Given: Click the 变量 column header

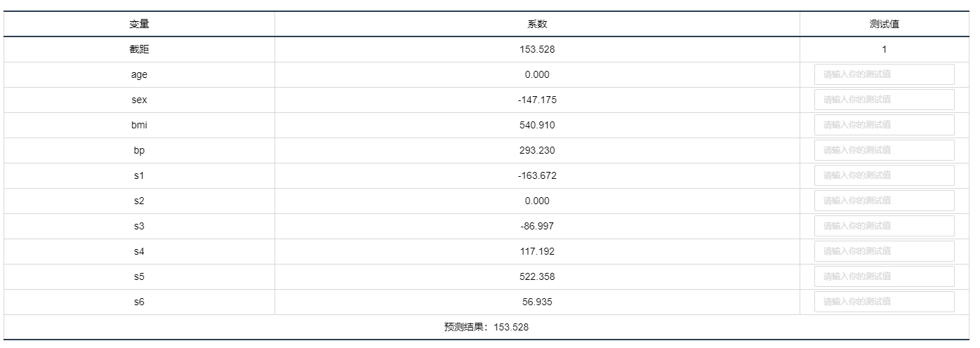Looking at the screenshot, I should (139, 24).
